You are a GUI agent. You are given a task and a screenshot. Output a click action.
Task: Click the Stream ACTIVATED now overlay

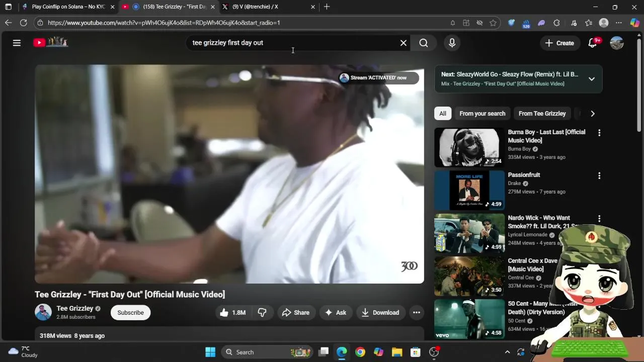pos(378,78)
